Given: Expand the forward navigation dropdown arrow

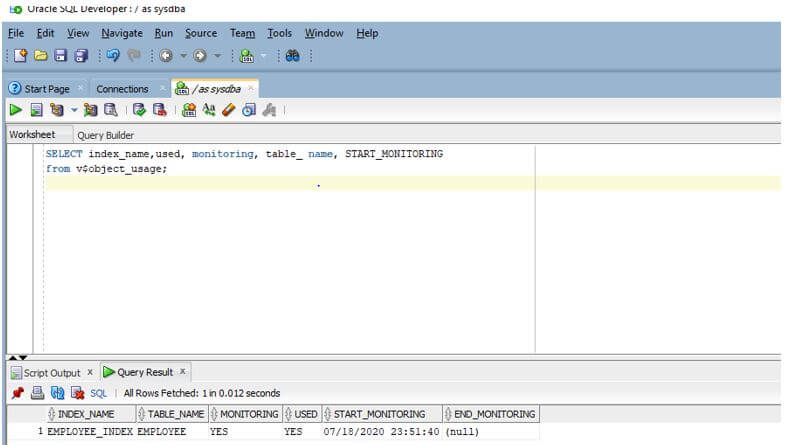Looking at the screenshot, I should [x=218, y=56].
